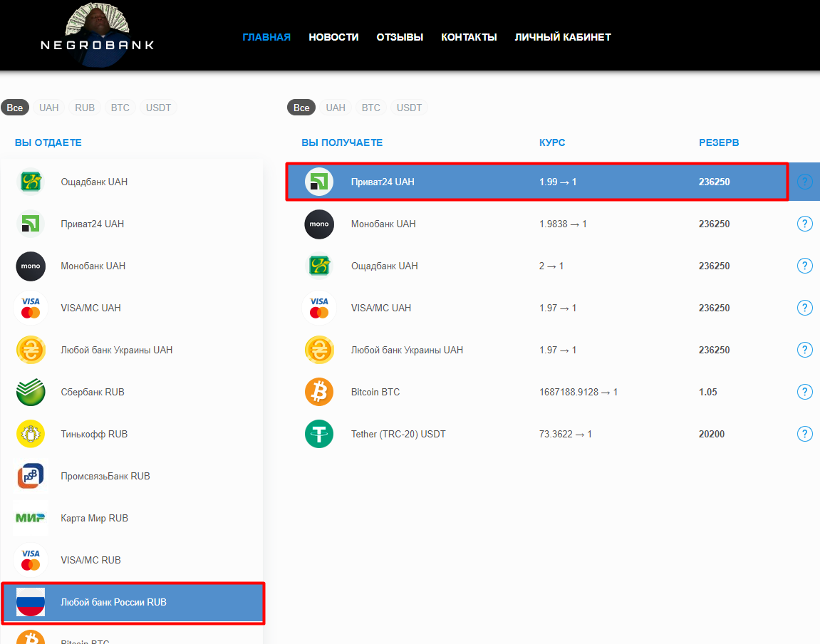Filter receive currencies by USDT
Image resolution: width=820 pixels, height=644 pixels.
point(409,108)
